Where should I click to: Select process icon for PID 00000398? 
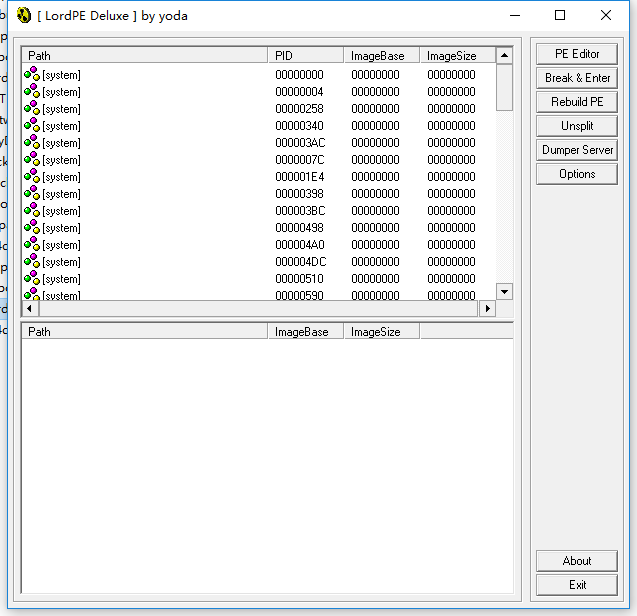(x=32, y=194)
